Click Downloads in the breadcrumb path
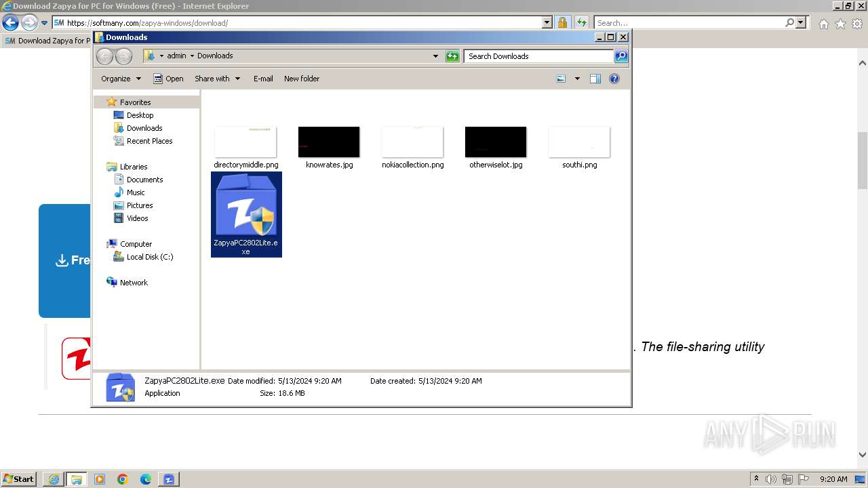The image size is (868, 488). coord(215,56)
